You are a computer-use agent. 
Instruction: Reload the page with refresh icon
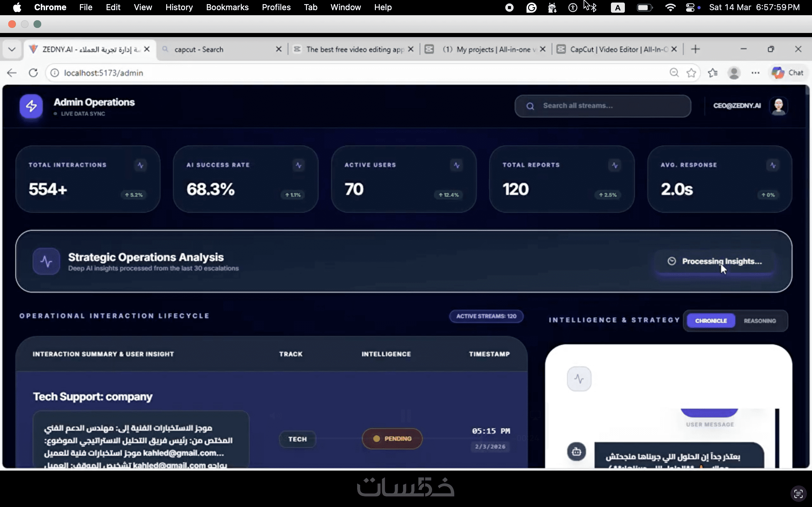pyautogui.click(x=33, y=73)
